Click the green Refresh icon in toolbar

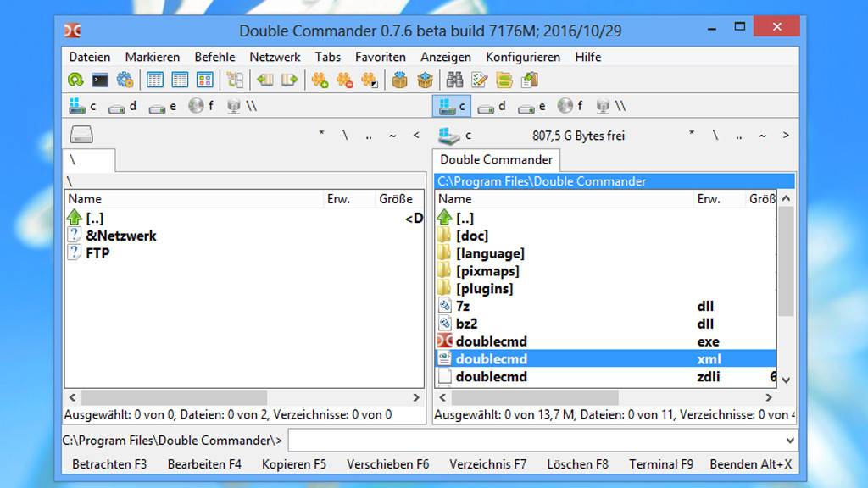(75, 80)
